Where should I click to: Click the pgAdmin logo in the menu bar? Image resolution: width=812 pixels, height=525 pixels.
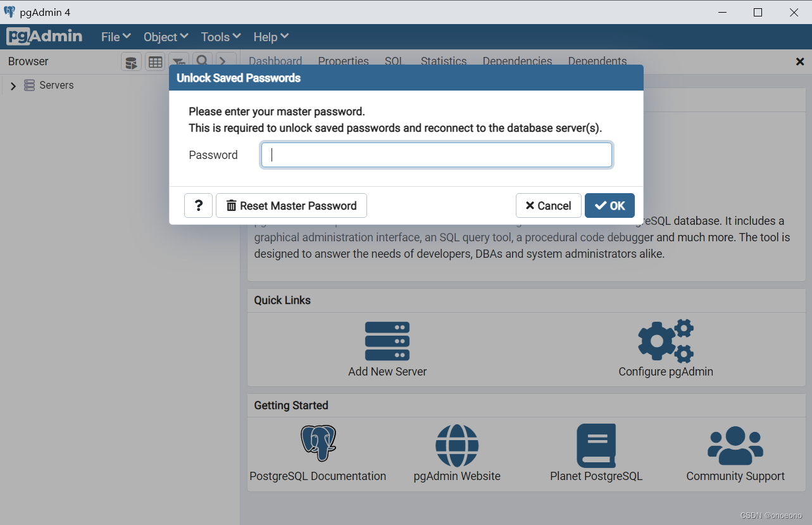pos(44,37)
